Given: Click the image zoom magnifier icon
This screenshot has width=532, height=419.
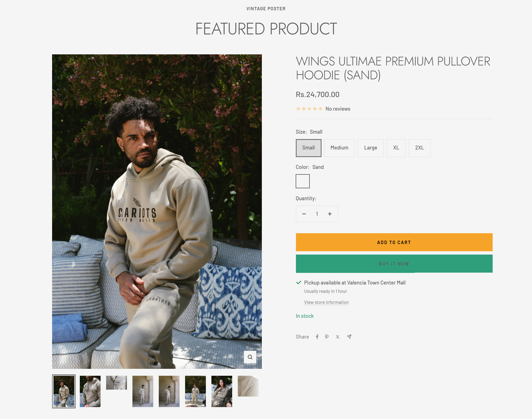Looking at the screenshot, I should tap(250, 357).
